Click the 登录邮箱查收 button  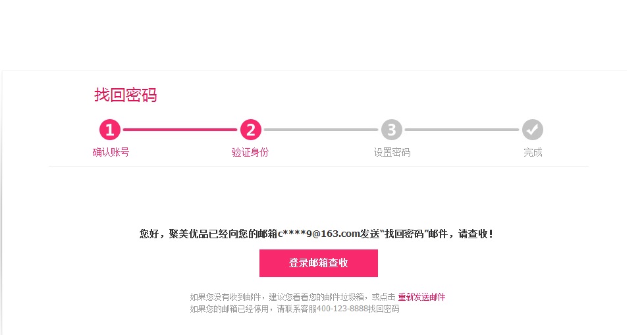pyautogui.click(x=319, y=263)
